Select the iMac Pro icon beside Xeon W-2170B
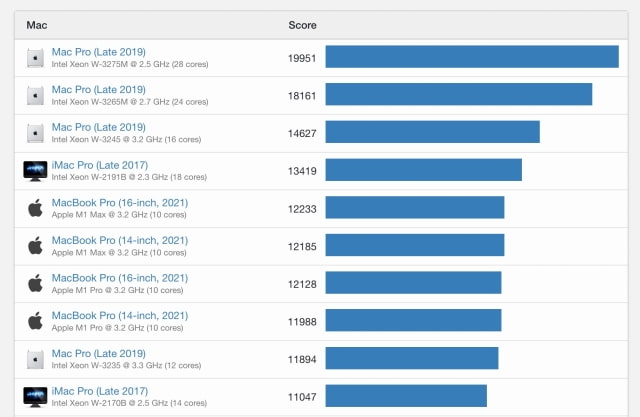The width and height of the screenshot is (640, 417). click(35, 396)
